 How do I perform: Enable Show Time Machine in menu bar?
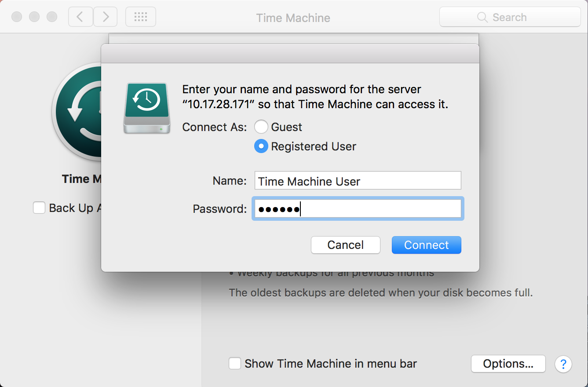(x=235, y=364)
